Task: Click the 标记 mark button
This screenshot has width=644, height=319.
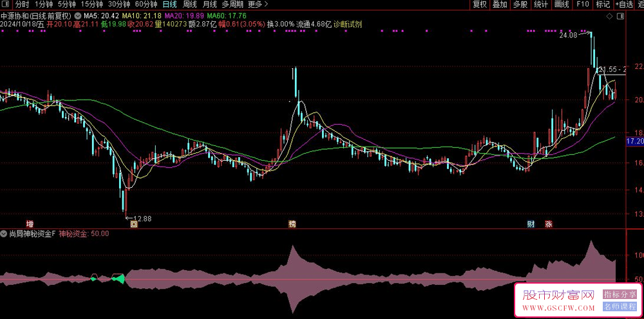Action: tap(603, 5)
